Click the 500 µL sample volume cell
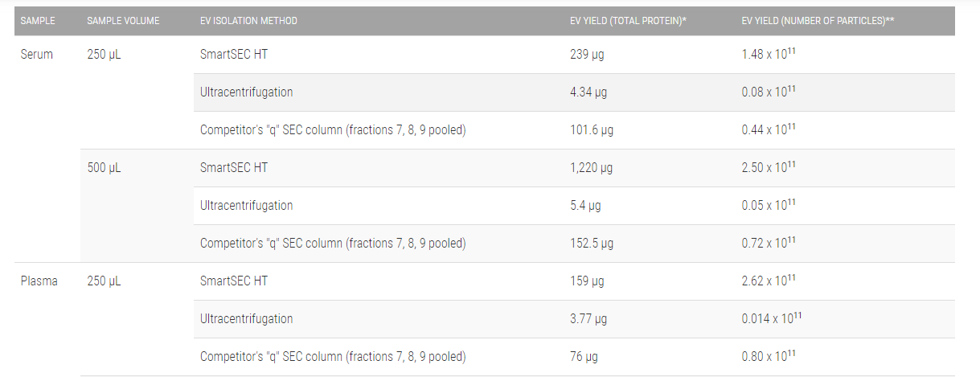 (x=105, y=168)
